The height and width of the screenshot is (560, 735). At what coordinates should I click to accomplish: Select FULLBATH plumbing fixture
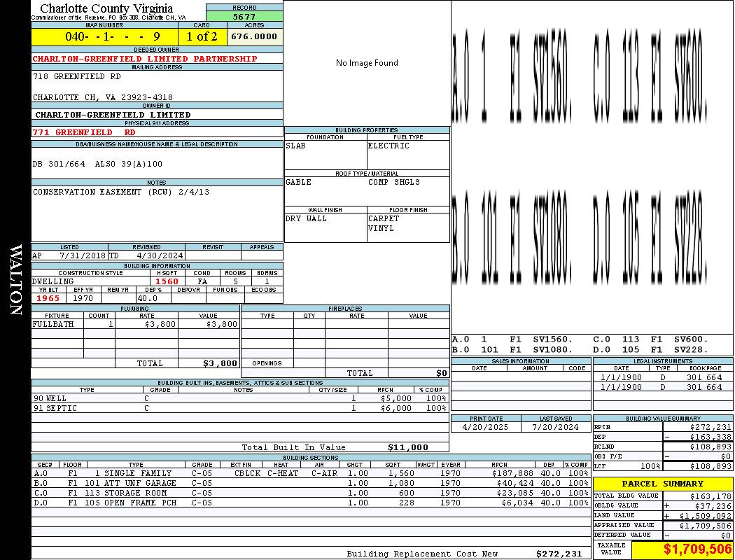tap(53, 324)
